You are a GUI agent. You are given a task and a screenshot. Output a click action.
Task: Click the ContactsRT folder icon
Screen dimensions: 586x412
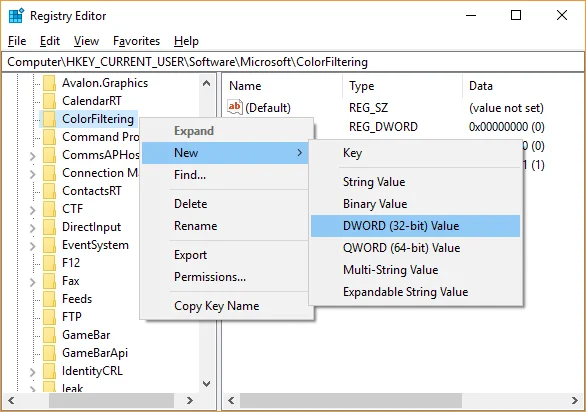click(x=49, y=191)
